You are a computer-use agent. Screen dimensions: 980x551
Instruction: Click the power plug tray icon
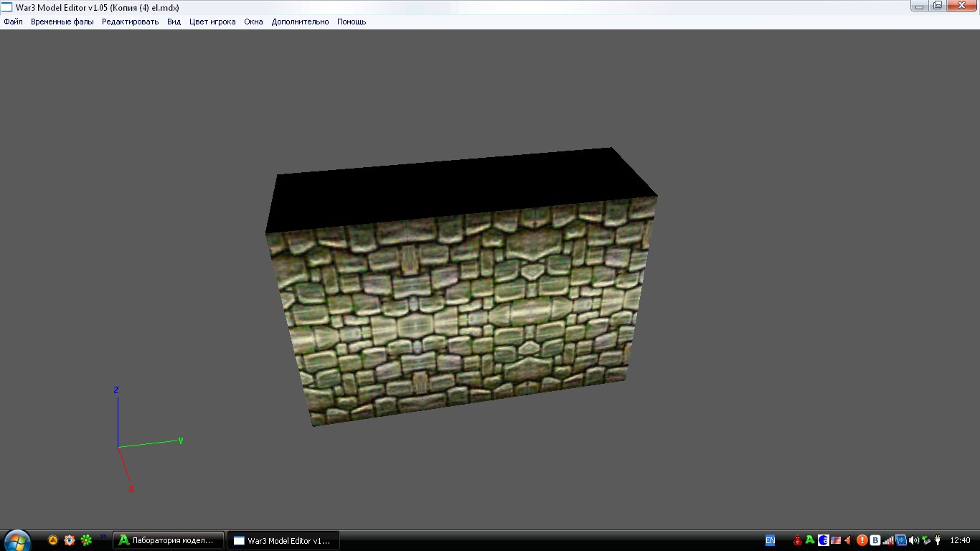[x=938, y=540]
